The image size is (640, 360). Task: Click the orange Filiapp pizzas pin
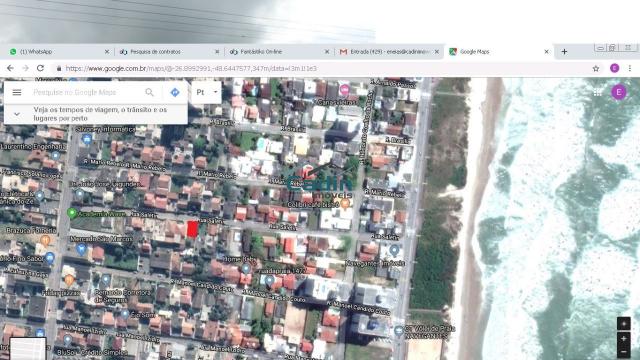(x=69, y=280)
